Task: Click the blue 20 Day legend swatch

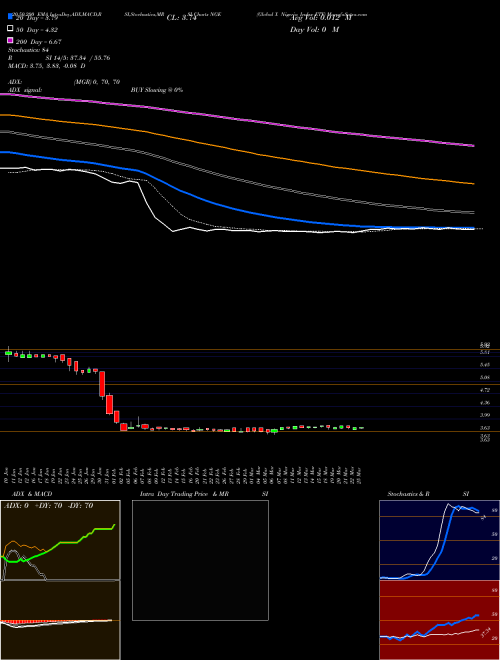Action: click(x=10, y=16)
